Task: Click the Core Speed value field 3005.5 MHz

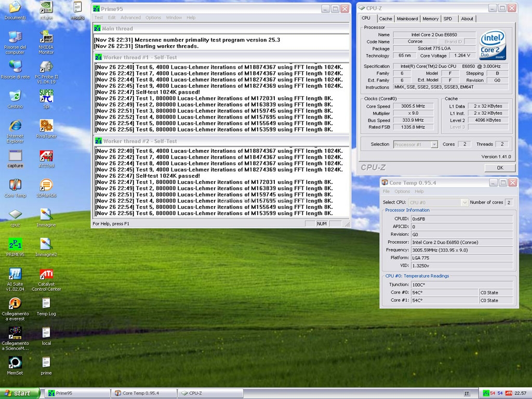Action: [x=413, y=106]
